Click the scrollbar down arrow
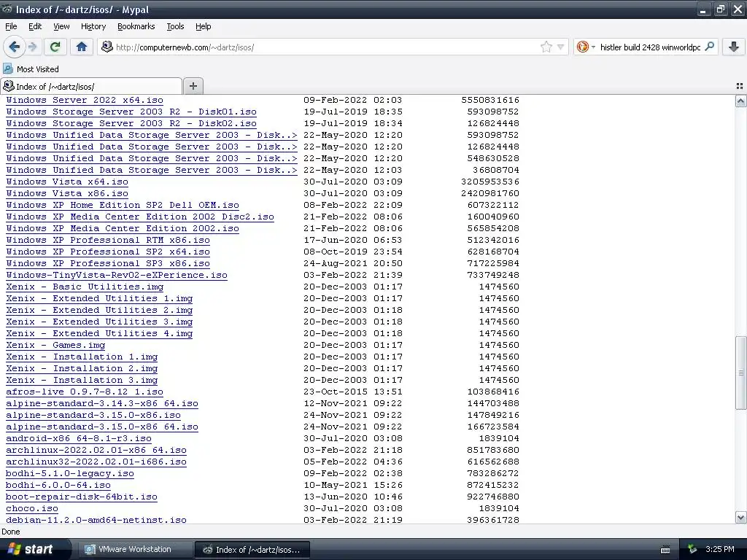Screen dimensions: 747x560 pos(740,518)
